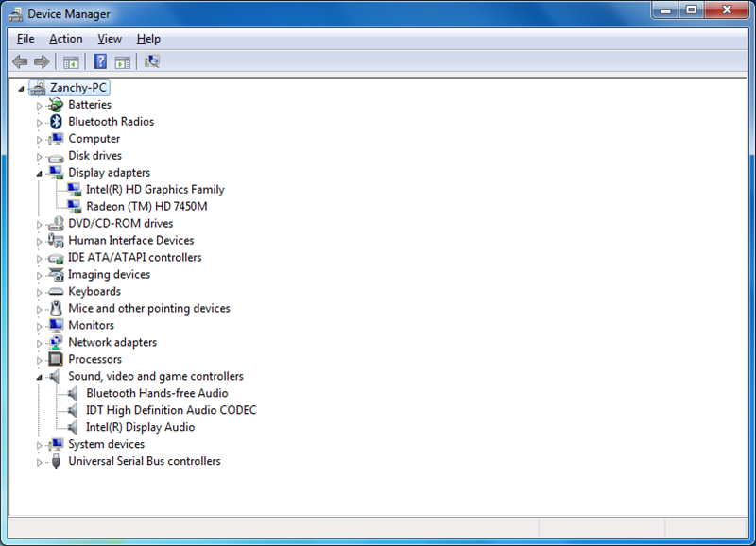Expand the Batteries node
This screenshot has width=756, height=546.
(x=39, y=106)
